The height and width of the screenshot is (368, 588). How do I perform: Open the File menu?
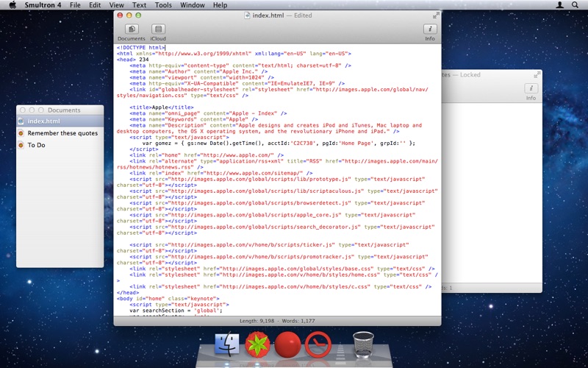pos(75,5)
